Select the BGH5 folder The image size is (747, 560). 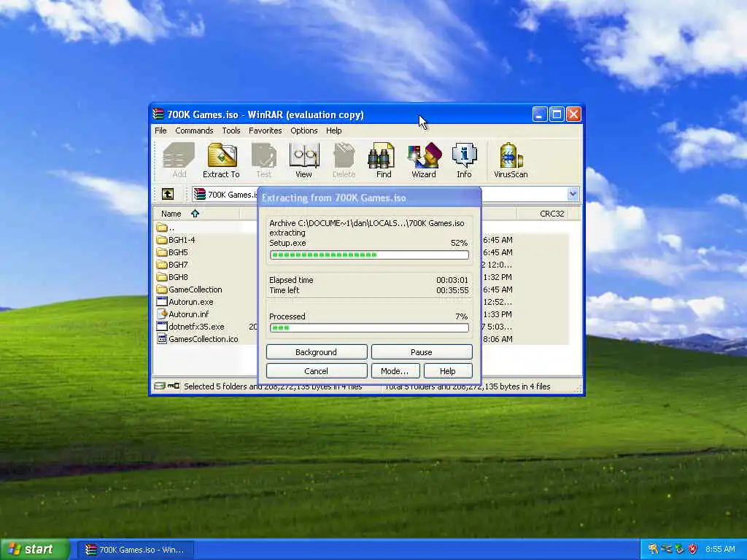[172, 252]
